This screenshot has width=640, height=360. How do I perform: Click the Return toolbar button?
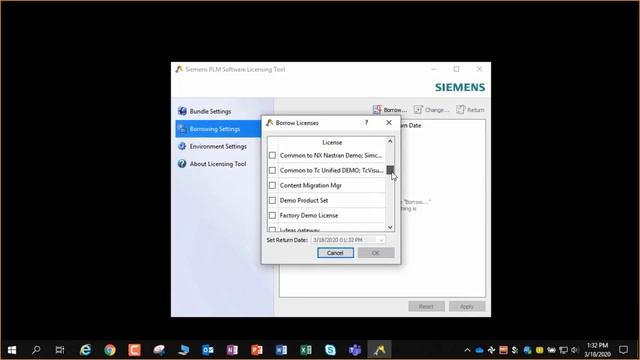[x=470, y=110]
